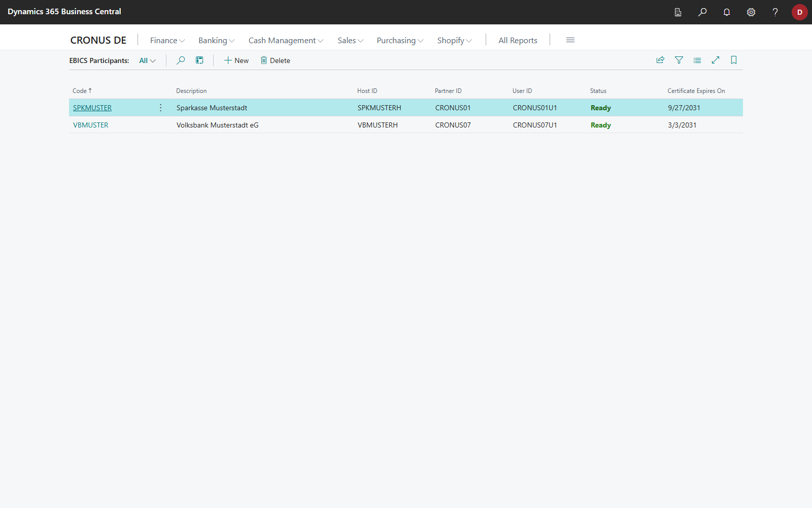
Task: Share the list with the share icon
Action: click(660, 60)
